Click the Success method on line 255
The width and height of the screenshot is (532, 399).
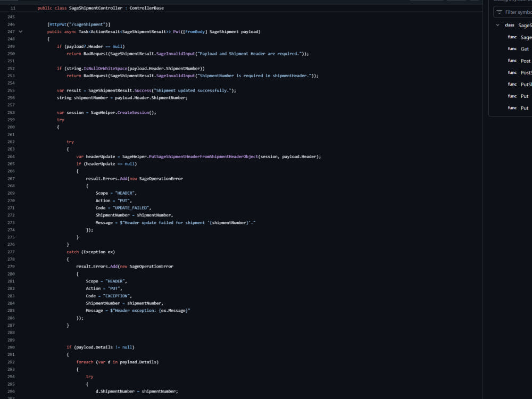143,90
